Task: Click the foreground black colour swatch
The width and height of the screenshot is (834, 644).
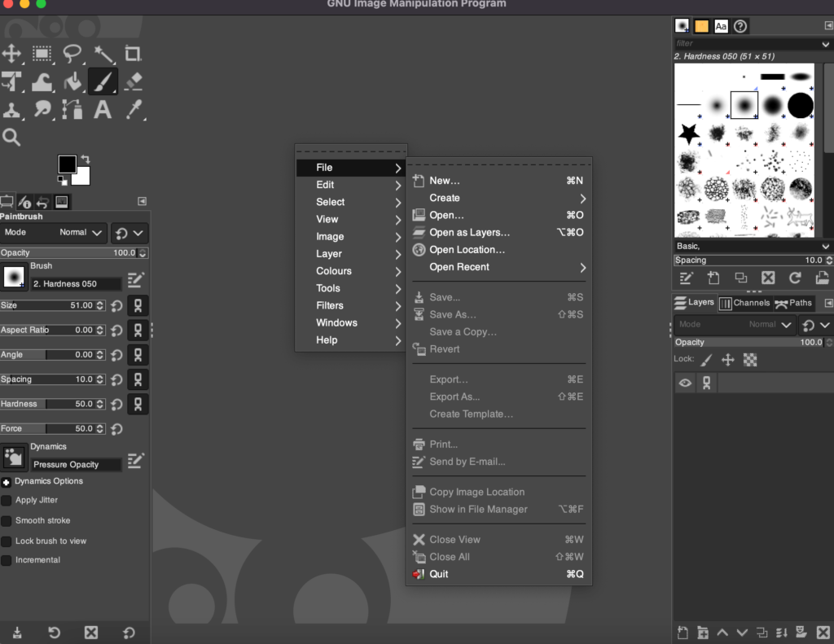Action: pyautogui.click(x=67, y=164)
